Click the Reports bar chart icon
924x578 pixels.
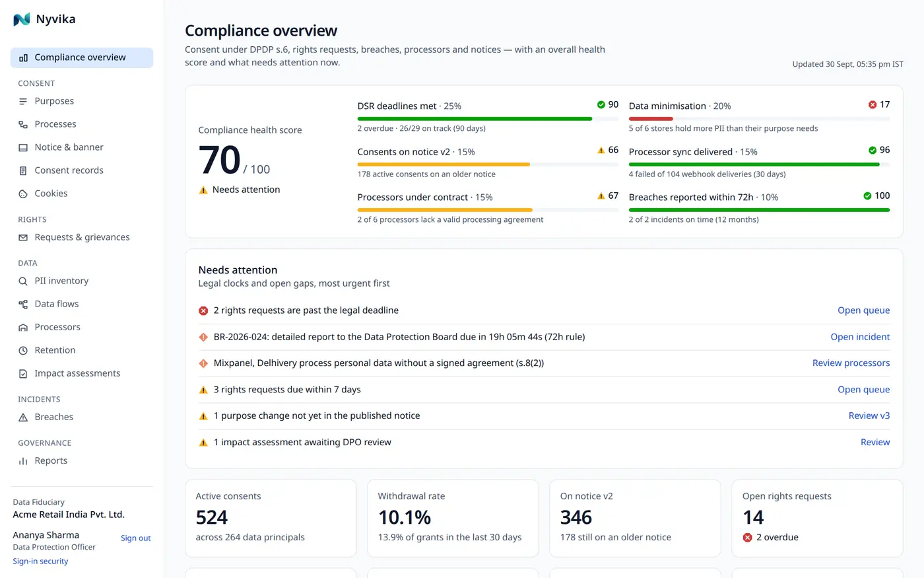(23, 460)
